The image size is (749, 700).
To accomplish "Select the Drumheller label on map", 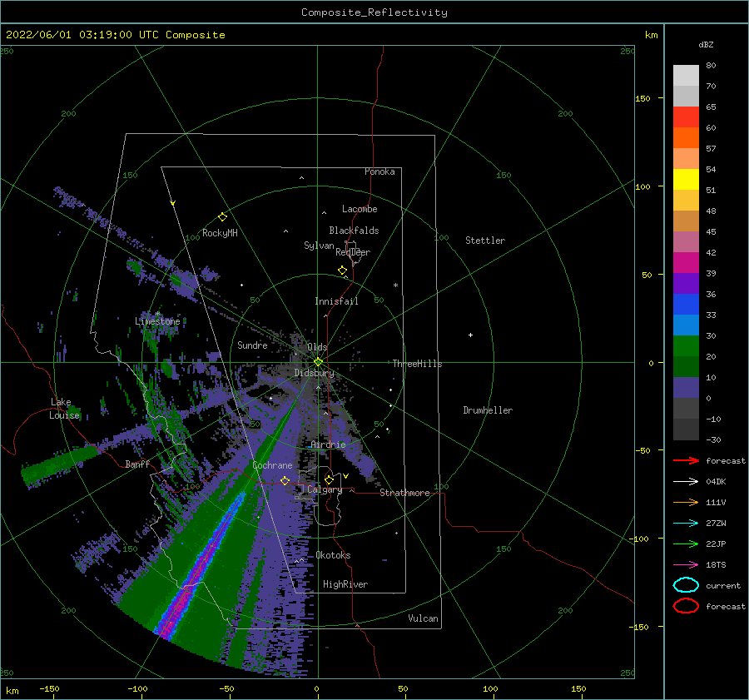I will coord(488,410).
